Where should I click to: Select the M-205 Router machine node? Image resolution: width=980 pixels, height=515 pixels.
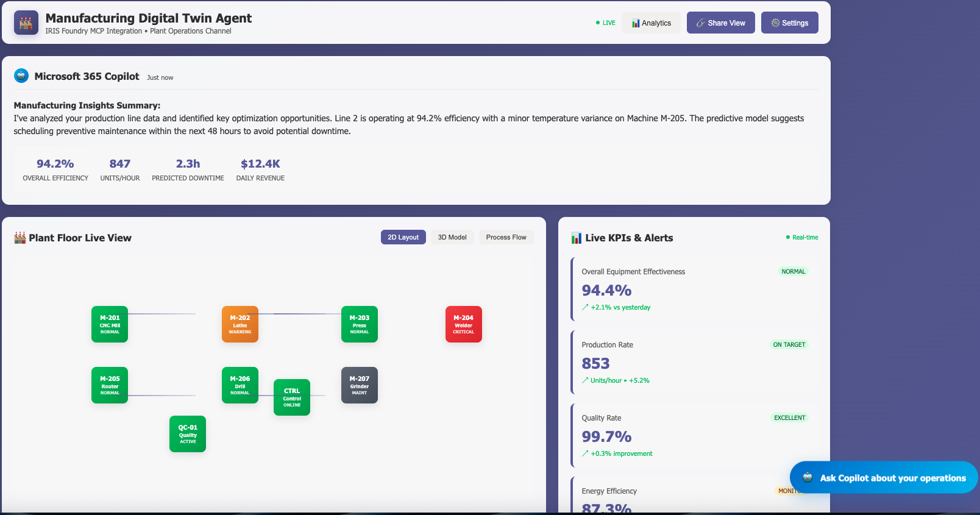[110, 385]
